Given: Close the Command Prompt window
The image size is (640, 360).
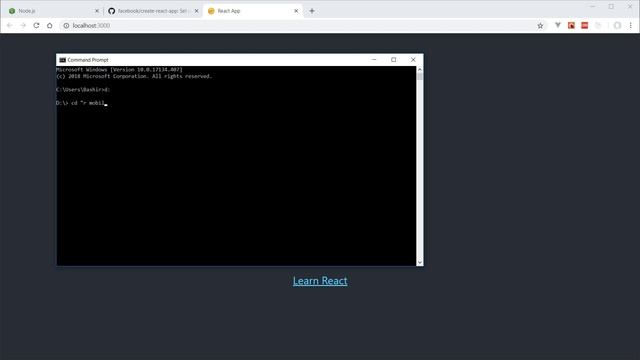Looking at the screenshot, I should 413,60.
